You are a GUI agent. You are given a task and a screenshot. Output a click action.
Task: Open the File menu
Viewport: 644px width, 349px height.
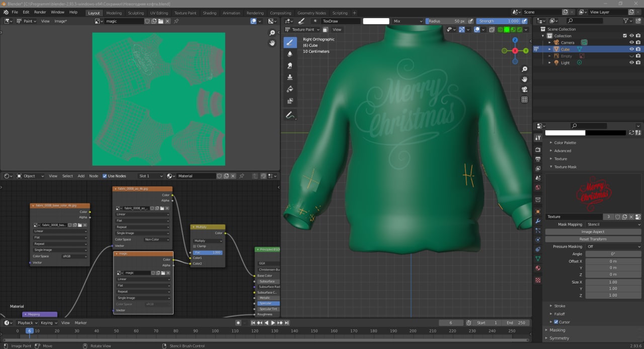tap(15, 12)
